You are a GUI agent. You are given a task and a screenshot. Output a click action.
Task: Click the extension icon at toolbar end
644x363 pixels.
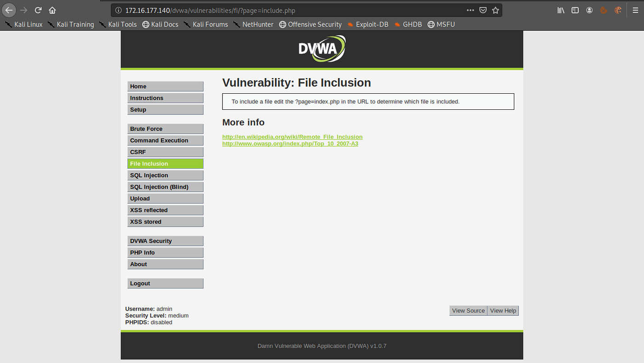click(x=618, y=10)
